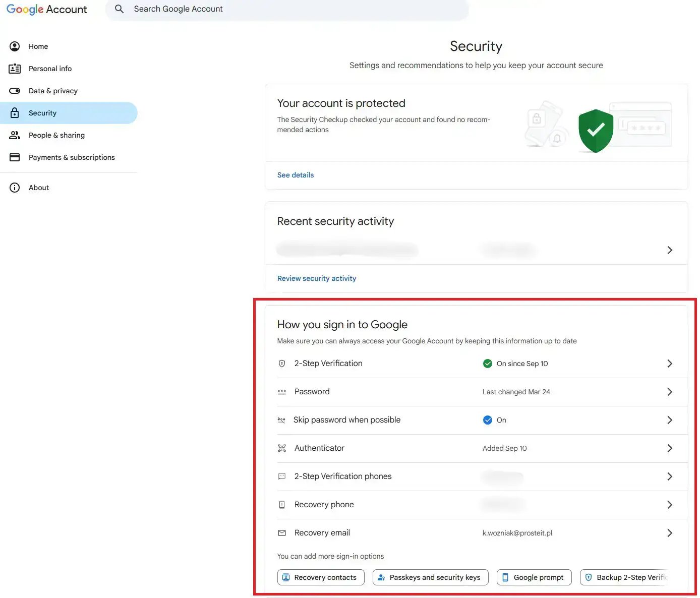The image size is (700, 598).
Task: Click the green shield checkmark illustration
Action: (x=596, y=131)
